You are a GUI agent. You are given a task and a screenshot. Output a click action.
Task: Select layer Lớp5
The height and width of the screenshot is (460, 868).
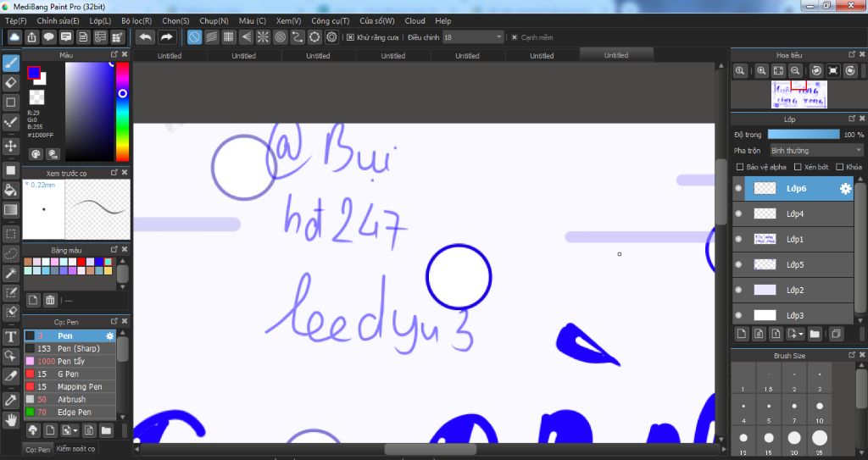point(793,264)
